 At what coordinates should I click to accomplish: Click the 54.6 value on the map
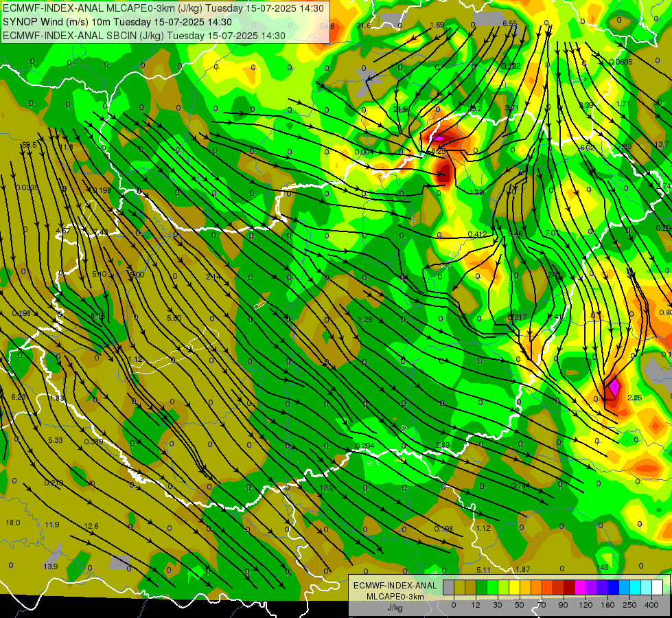click(x=327, y=27)
